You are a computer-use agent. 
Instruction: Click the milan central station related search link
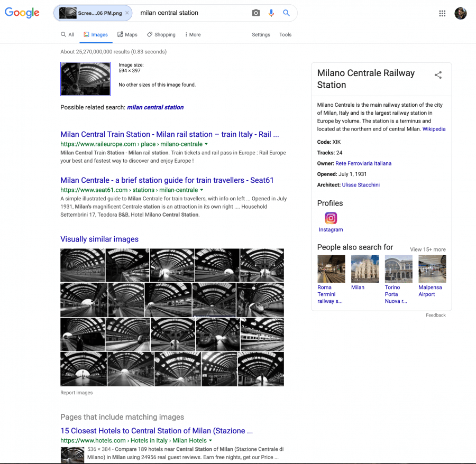tap(155, 107)
